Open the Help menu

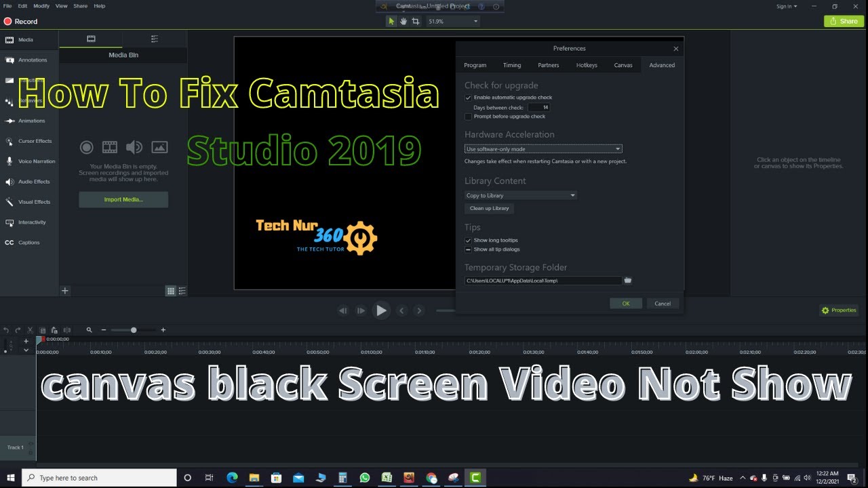pos(99,5)
